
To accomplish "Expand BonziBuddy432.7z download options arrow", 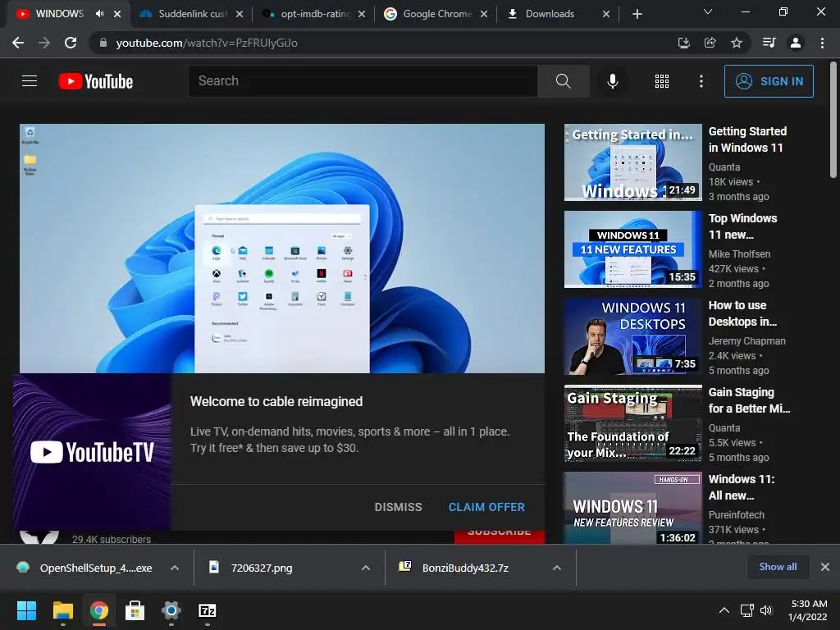I will [x=557, y=568].
